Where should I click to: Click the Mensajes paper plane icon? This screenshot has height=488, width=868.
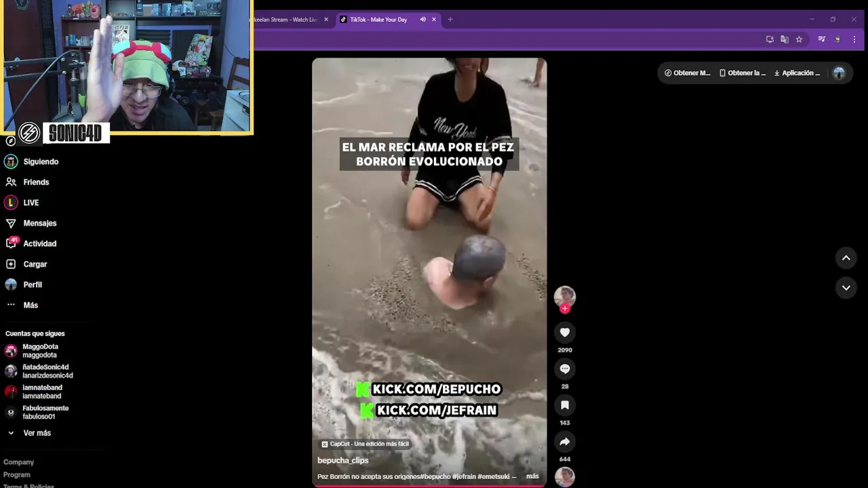click(10, 223)
